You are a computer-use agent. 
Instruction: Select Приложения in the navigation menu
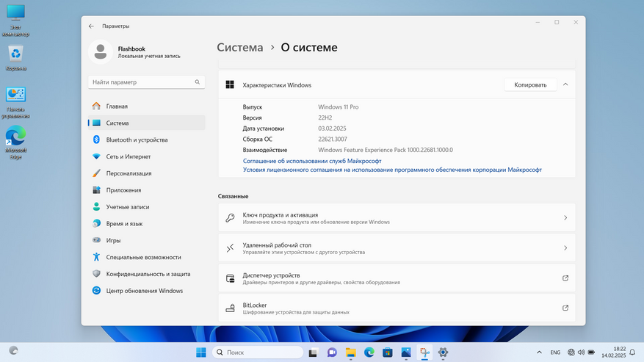[123, 190]
